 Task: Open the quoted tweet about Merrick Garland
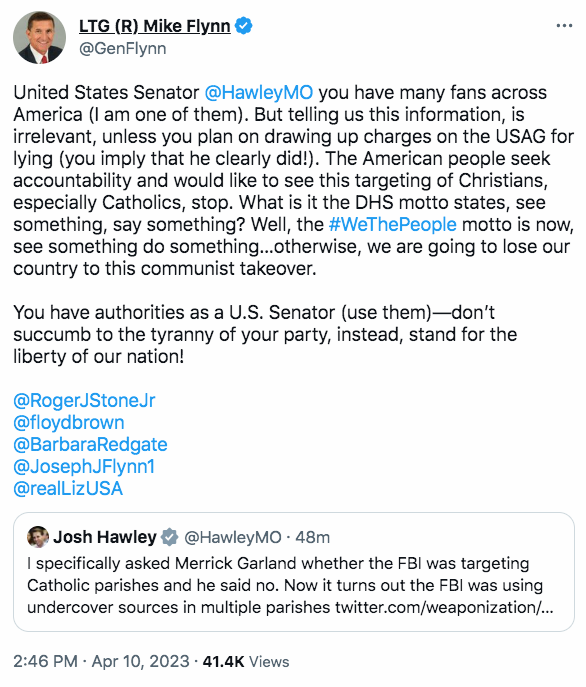[x=294, y=572]
